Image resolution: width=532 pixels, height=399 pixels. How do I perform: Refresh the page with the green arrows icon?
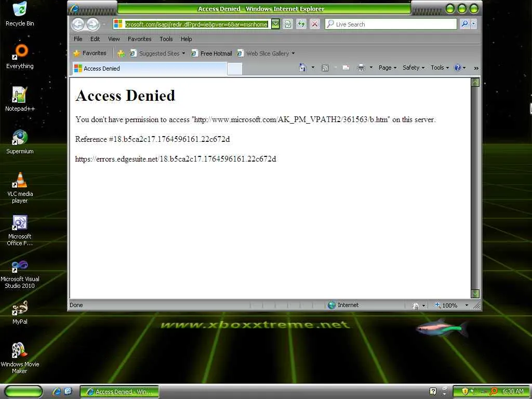(301, 24)
